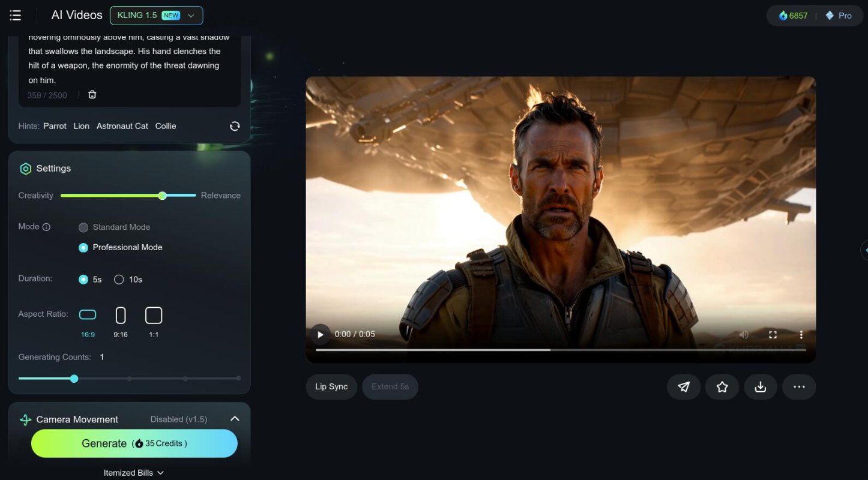
Task: Click the Lip Sync button
Action: [331, 387]
